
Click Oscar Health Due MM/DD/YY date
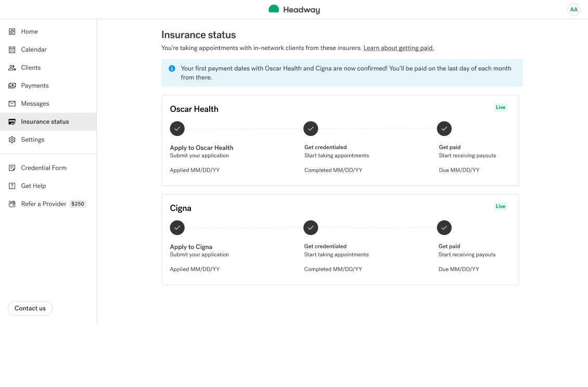pos(459,170)
